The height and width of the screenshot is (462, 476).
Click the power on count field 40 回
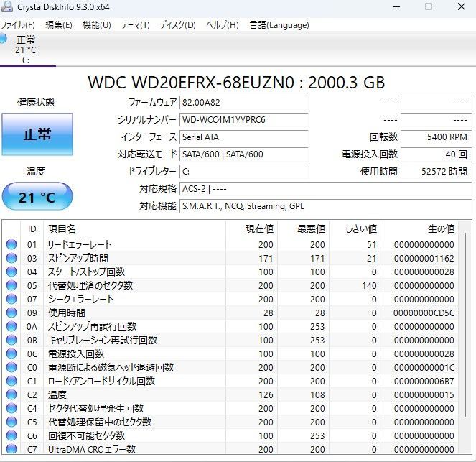437,154
